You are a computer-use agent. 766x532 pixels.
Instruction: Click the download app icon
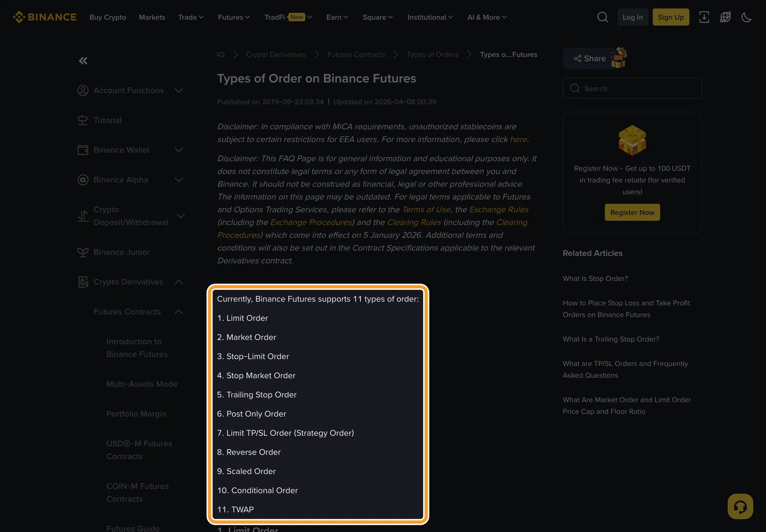(x=704, y=17)
